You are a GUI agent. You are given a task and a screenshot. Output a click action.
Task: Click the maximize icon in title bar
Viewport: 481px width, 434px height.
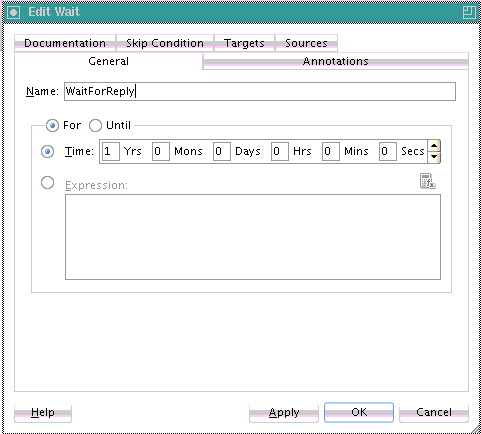[x=469, y=12]
